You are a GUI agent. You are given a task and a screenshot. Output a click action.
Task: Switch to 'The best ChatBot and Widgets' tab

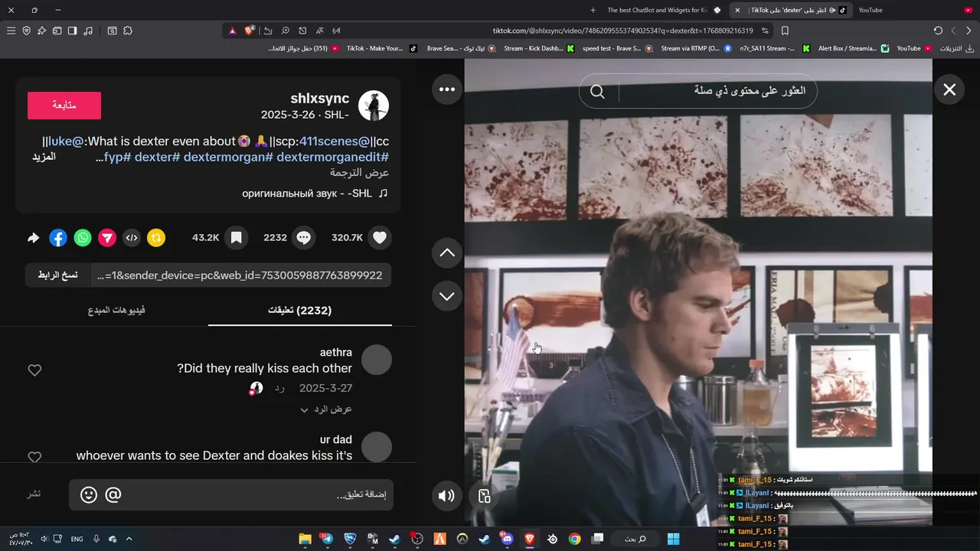pos(664,10)
